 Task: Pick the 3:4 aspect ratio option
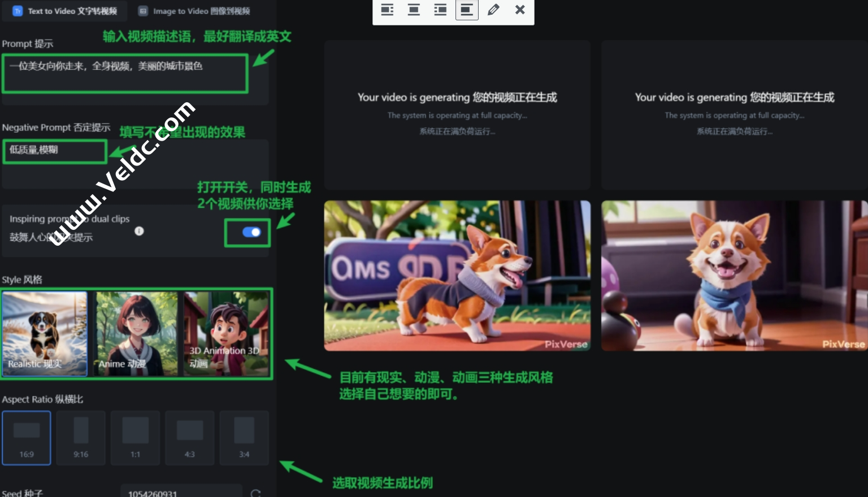click(244, 438)
